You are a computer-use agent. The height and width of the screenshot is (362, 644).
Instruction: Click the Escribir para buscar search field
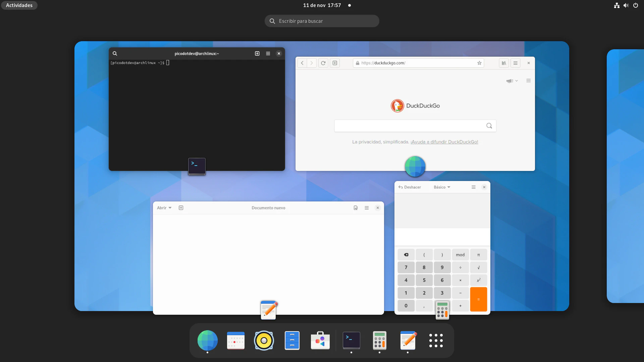(x=322, y=21)
